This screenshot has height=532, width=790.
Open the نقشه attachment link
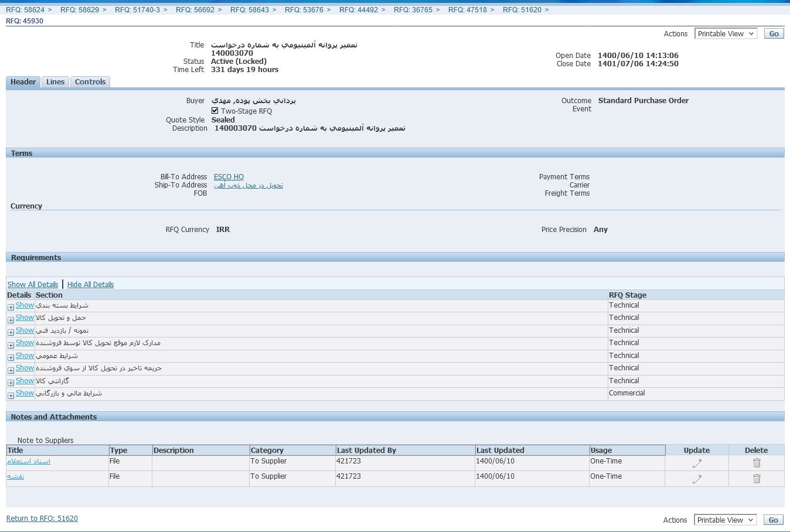click(x=16, y=477)
